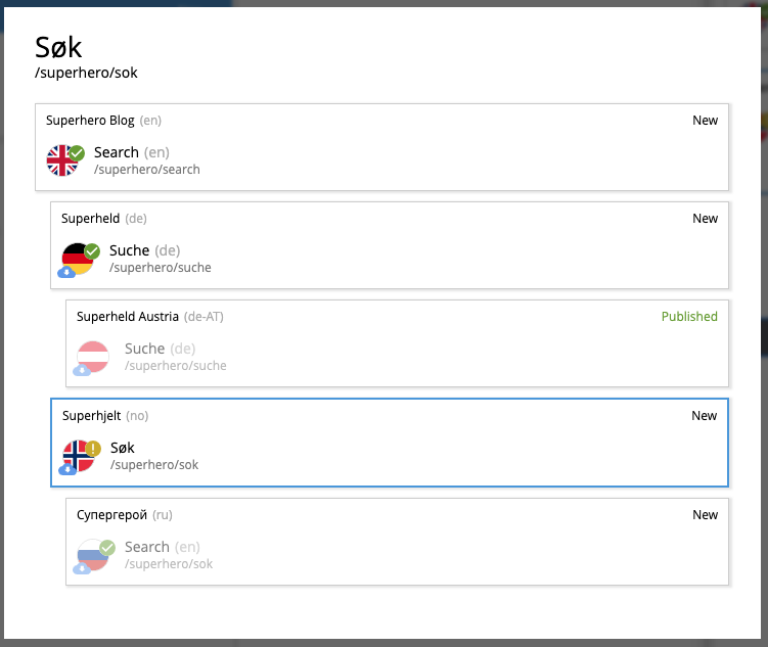Click the Suche (de) title under Superheld
Viewport: 768px width, 647px height.
129,250
